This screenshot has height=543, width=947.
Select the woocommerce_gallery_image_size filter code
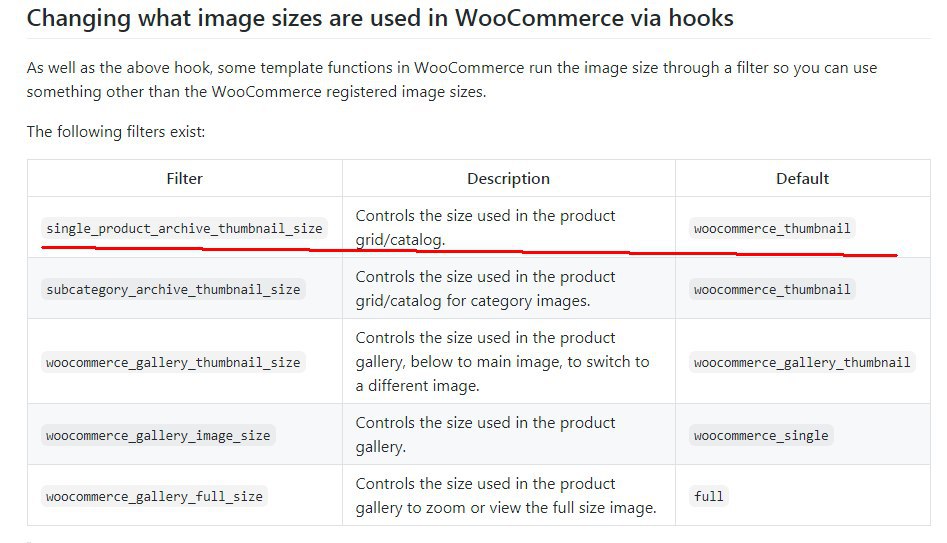(x=158, y=435)
